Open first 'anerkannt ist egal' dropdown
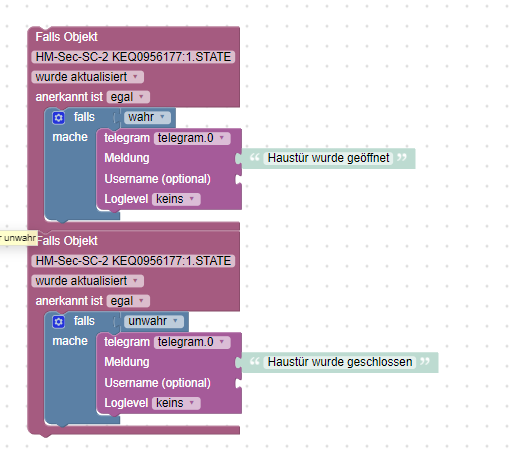 [128, 97]
